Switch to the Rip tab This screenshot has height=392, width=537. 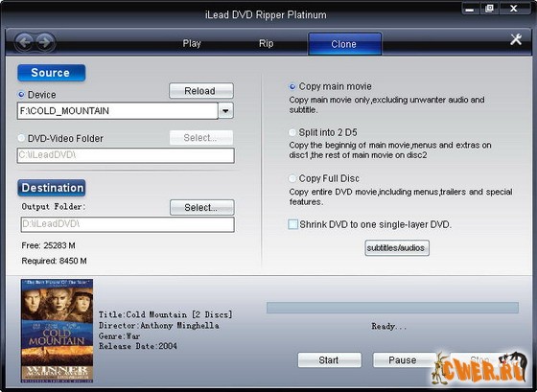(x=267, y=43)
